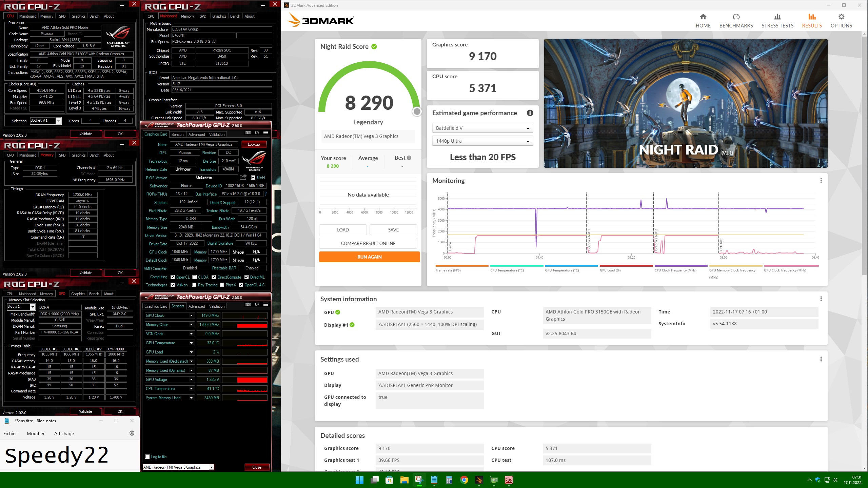
Task: Open hamburger menu in GPU-Z Sensors window
Action: click(265, 305)
